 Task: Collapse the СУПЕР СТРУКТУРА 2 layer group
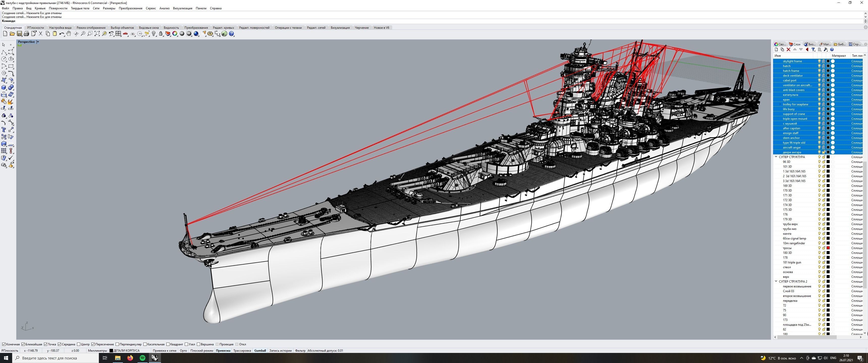pyautogui.click(x=776, y=282)
